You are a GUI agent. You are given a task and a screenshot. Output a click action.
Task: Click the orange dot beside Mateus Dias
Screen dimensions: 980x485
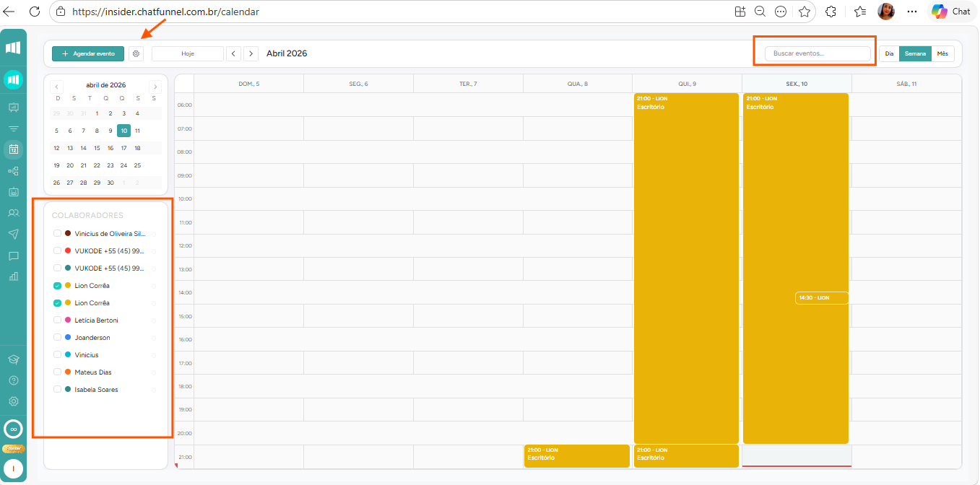tap(68, 372)
